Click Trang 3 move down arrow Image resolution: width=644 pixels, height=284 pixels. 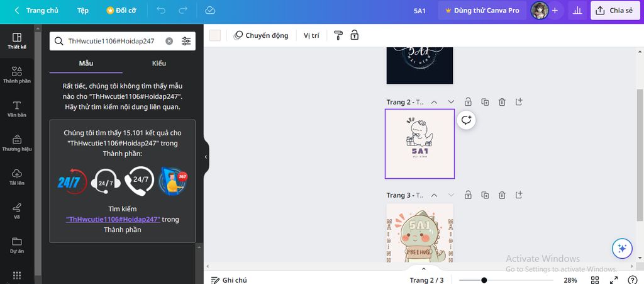coord(451,195)
